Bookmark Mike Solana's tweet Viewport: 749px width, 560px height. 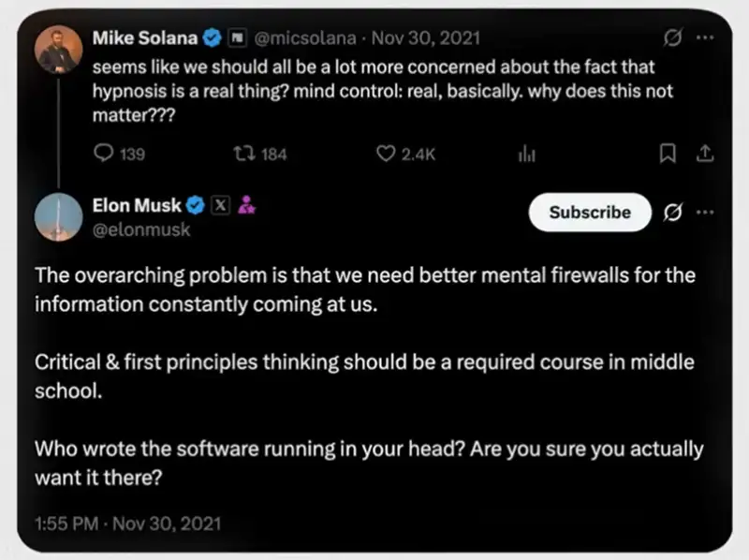[667, 155]
